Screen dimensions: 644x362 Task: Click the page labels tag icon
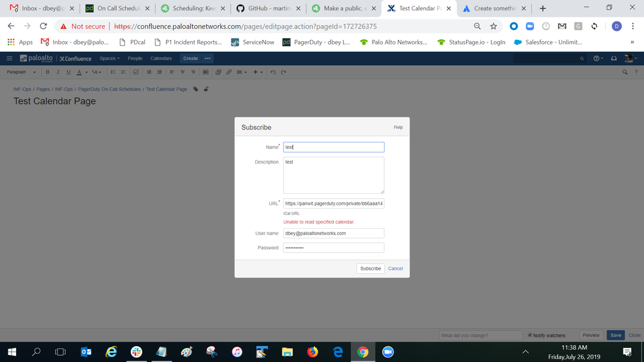pos(195,89)
